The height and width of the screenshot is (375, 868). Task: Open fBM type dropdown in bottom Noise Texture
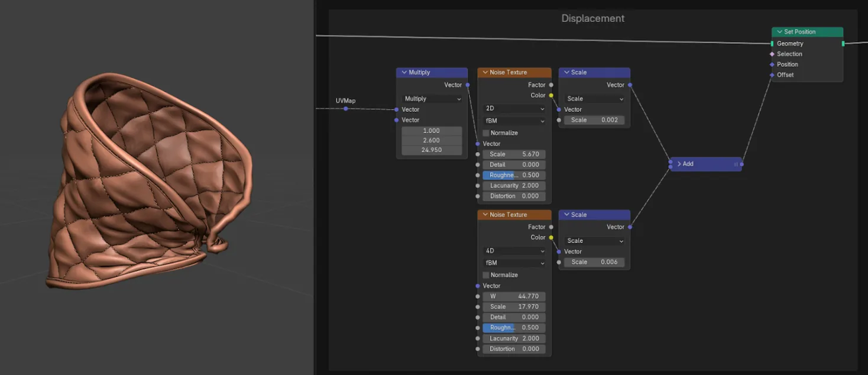(514, 263)
